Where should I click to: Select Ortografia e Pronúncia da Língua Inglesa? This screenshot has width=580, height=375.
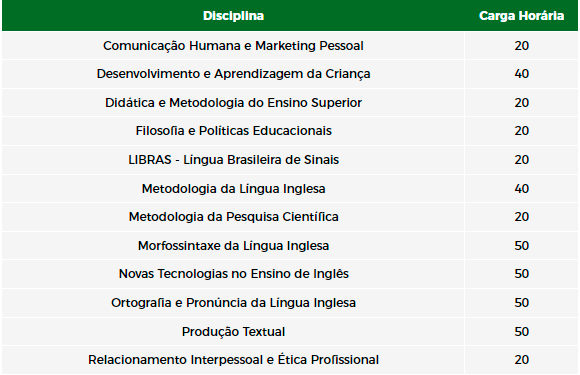pyautogui.click(x=233, y=303)
